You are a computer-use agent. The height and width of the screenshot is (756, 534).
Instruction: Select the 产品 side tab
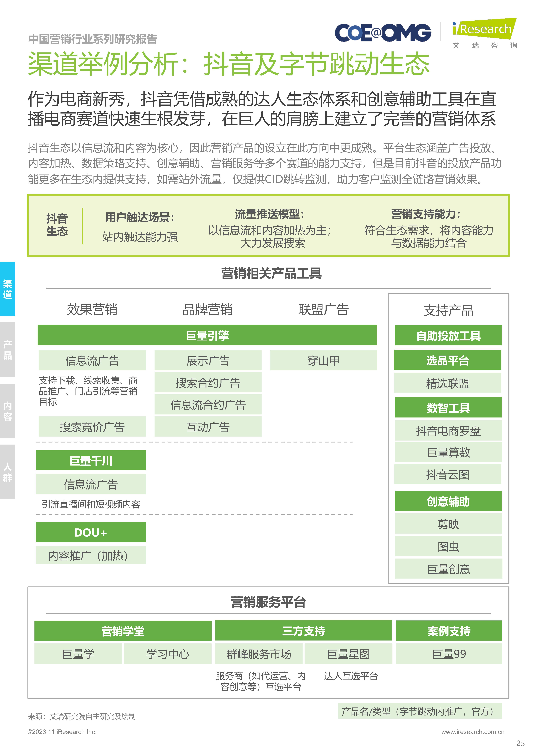pos(8,349)
